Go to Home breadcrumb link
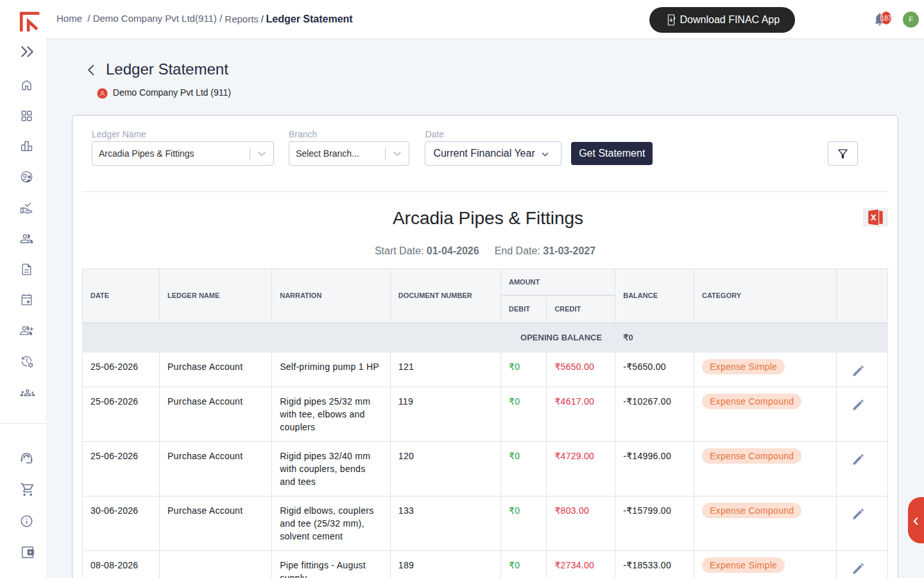 pos(69,19)
